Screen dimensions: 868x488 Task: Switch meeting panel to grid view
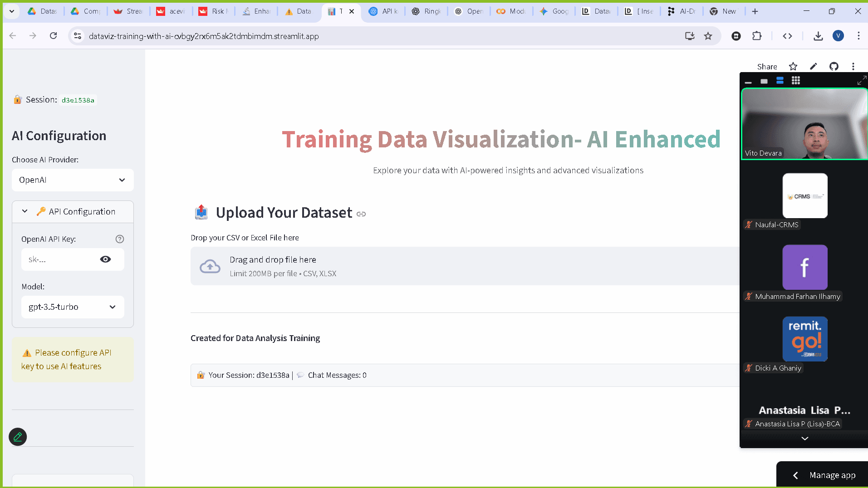click(x=796, y=81)
